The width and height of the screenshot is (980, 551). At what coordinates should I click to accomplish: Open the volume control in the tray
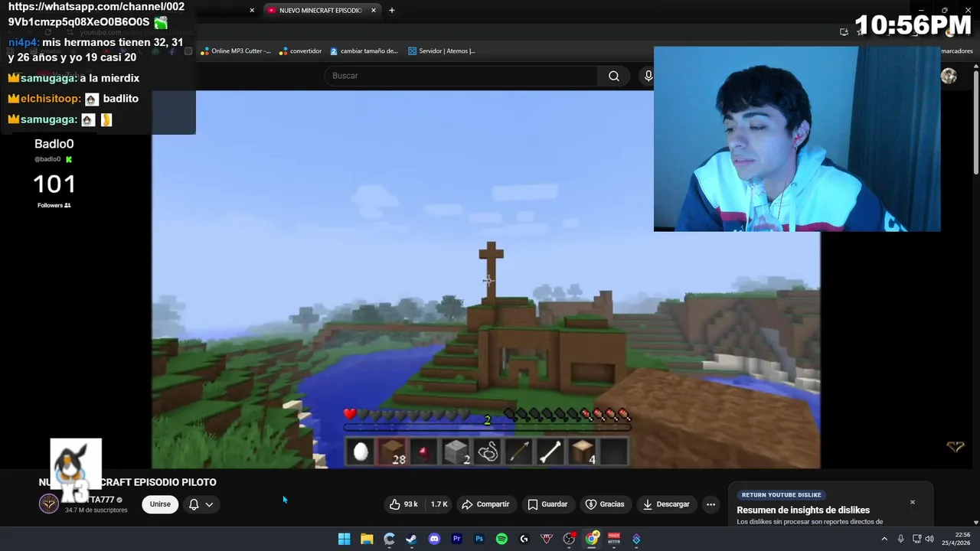[929, 539]
